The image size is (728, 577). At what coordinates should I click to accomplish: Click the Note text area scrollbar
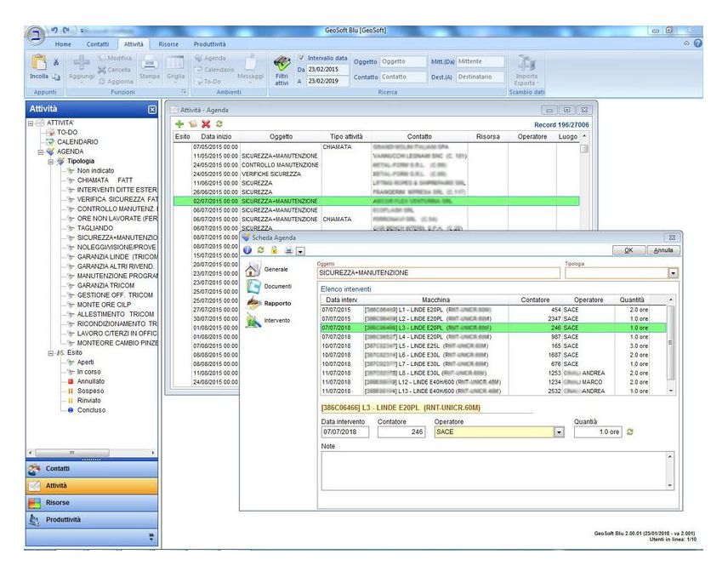click(669, 471)
